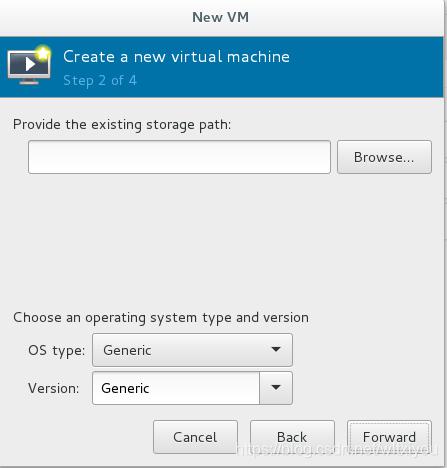Click inside the Version Generic text field
This screenshot has width=447, height=468.
click(176, 388)
